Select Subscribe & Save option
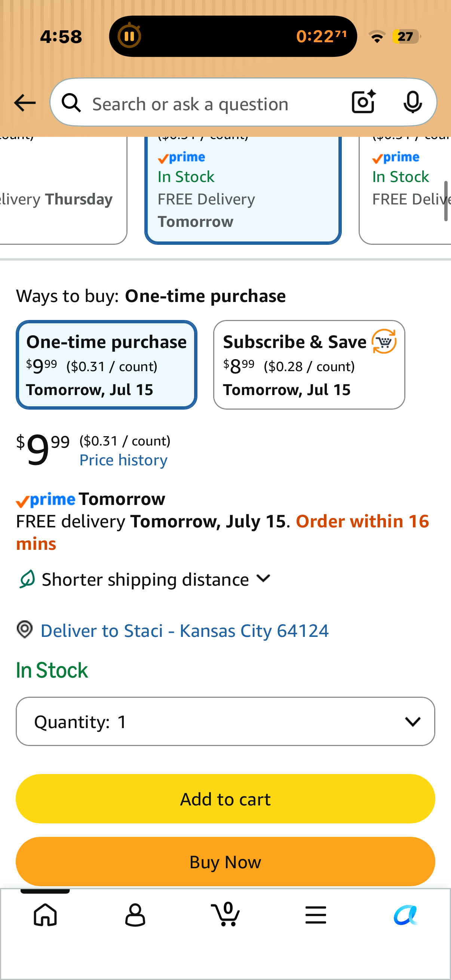The height and width of the screenshot is (980, 451). [309, 365]
